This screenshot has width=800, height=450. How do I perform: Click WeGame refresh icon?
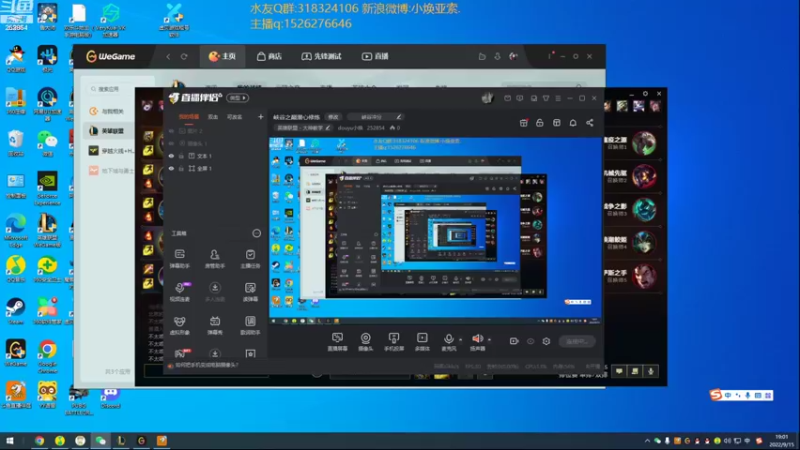point(184,56)
